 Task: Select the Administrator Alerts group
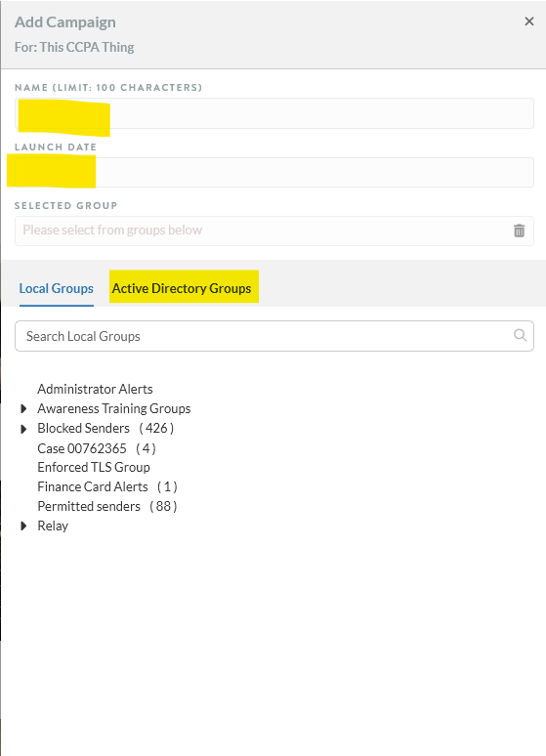click(x=95, y=389)
